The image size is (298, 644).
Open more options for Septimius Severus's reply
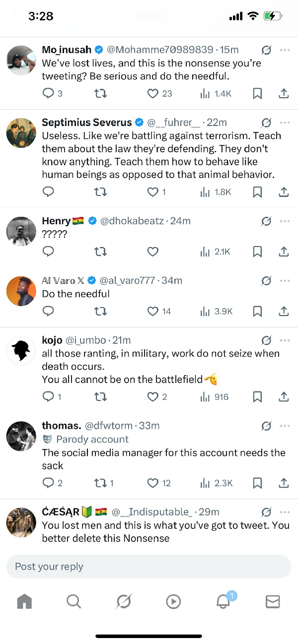click(285, 123)
